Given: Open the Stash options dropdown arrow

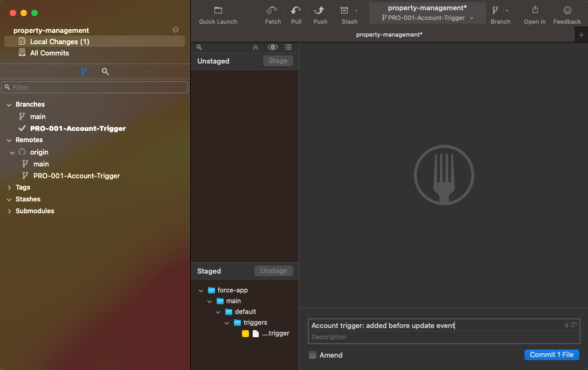Looking at the screenshot, I should 356,10.
